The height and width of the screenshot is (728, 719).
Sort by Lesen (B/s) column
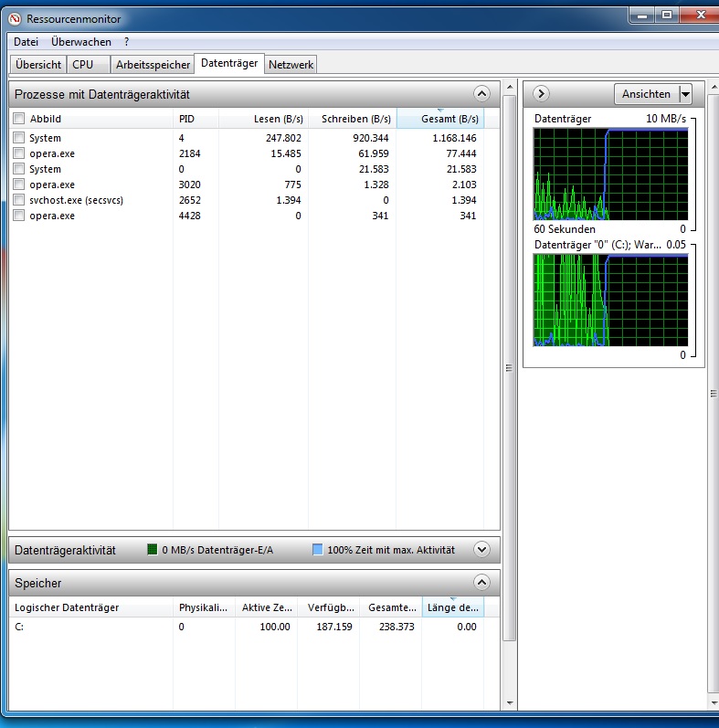263,119
